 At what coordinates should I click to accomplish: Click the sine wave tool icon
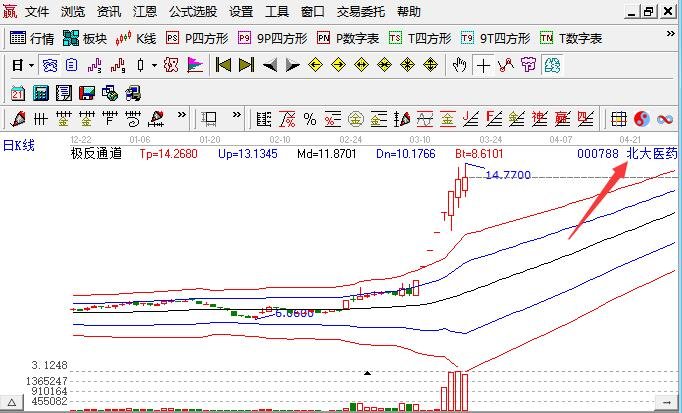point(425,119)
